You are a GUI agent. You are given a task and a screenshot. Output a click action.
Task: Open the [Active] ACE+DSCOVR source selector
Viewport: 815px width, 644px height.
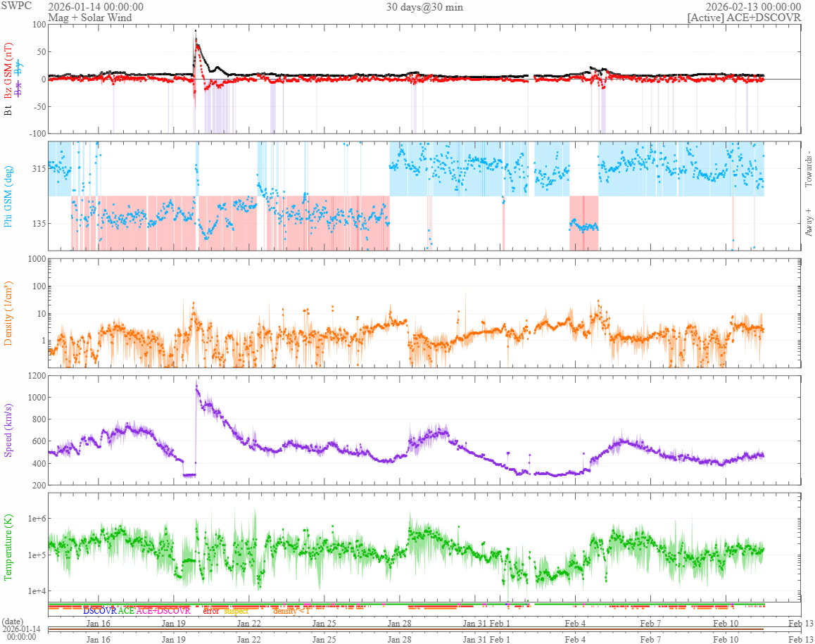click(x=744, y=18)
